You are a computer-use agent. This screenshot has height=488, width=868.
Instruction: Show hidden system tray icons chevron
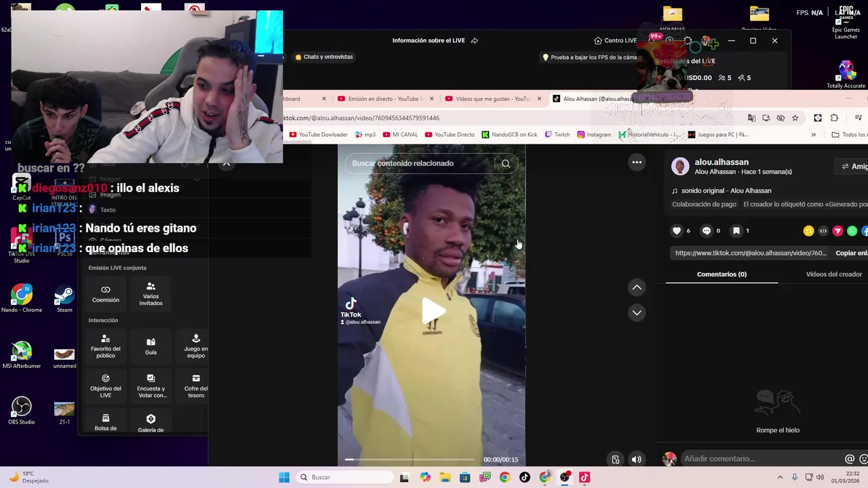[780, 477]
